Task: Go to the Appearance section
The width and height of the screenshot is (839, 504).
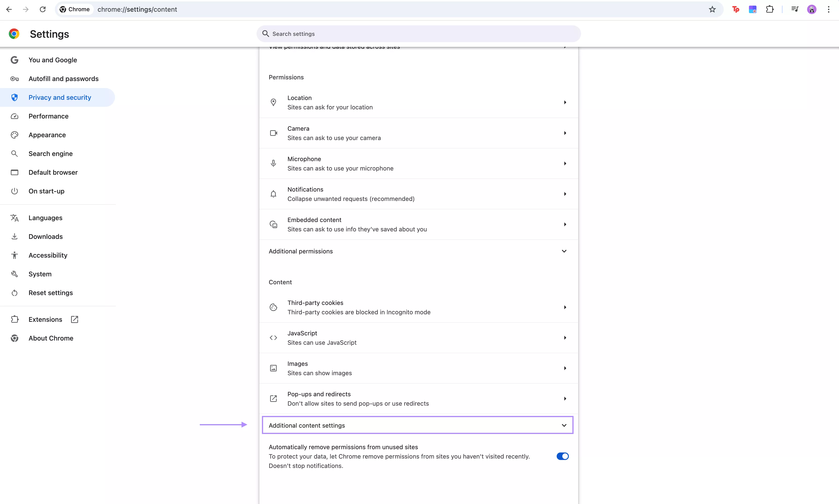Action: 47,135
